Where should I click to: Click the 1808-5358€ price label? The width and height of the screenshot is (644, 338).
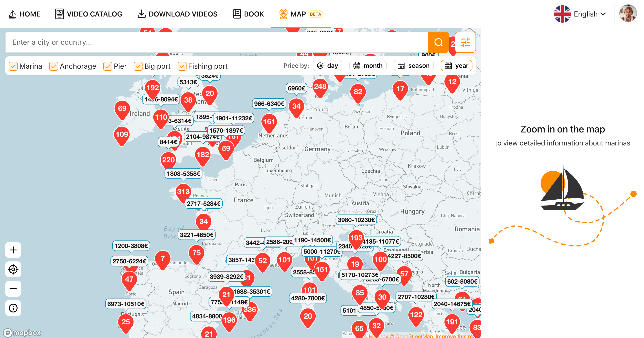[183, 174]
